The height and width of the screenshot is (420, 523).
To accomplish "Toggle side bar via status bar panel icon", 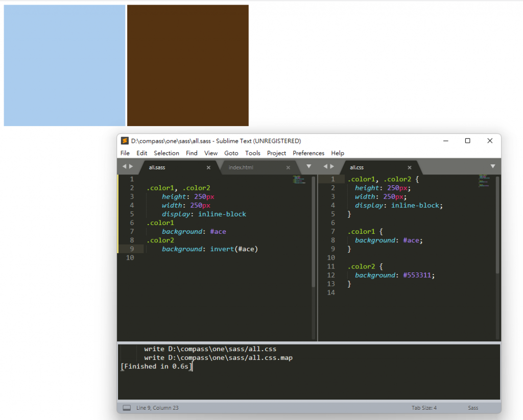I will click(127, 408).
